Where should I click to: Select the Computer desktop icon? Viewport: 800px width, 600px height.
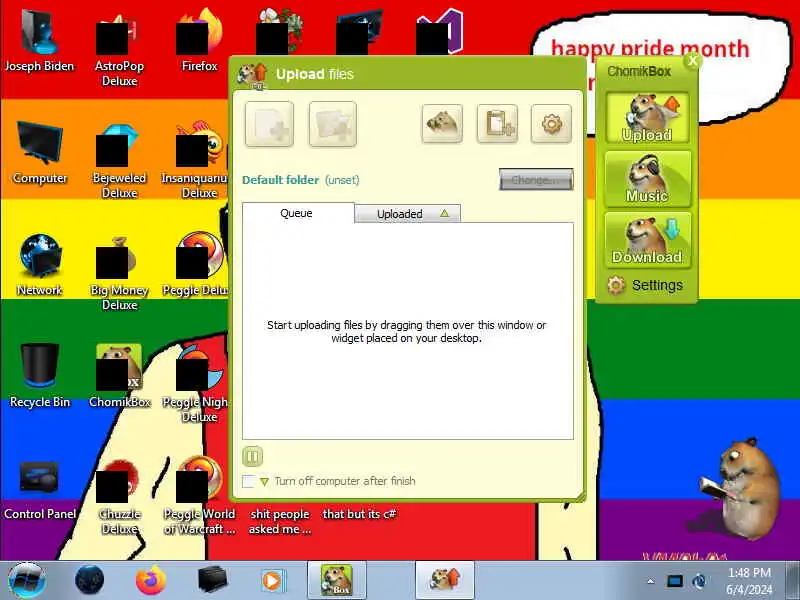click(40, 153)
